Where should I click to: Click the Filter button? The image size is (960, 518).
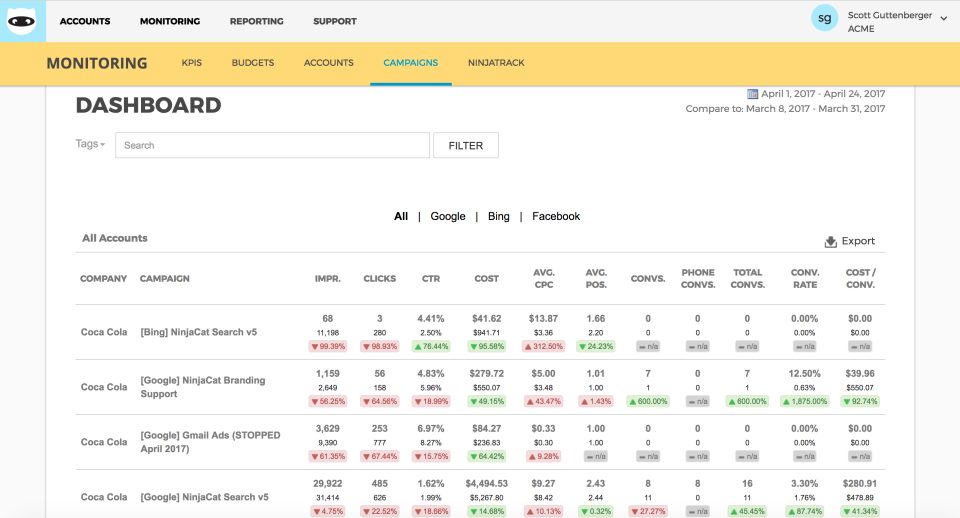466,145
